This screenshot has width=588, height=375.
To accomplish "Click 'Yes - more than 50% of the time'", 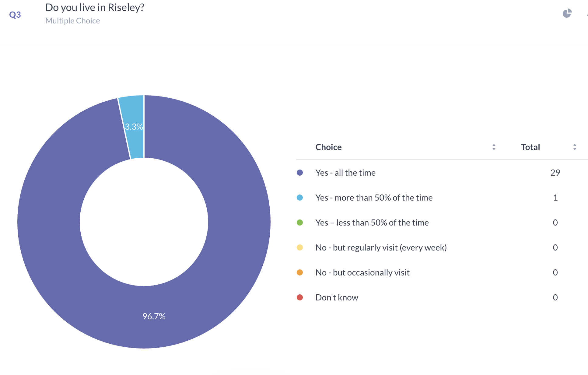I will point(374,198).
